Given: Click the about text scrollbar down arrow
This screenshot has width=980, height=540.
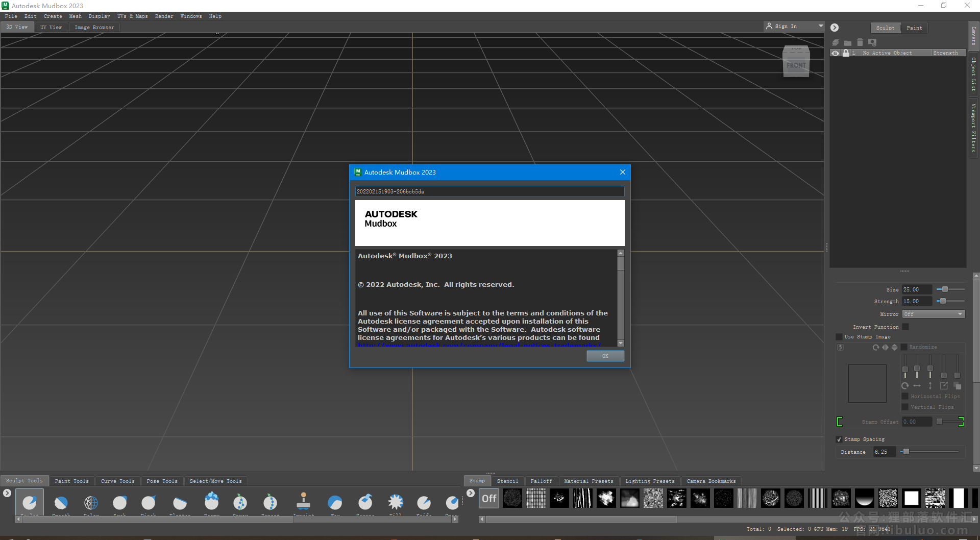Looking at the screenshot, I should (621, 343).
